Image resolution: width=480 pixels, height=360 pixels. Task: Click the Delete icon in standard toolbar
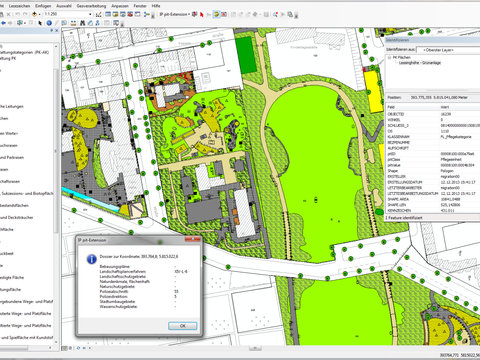click(x=8, y=14)
